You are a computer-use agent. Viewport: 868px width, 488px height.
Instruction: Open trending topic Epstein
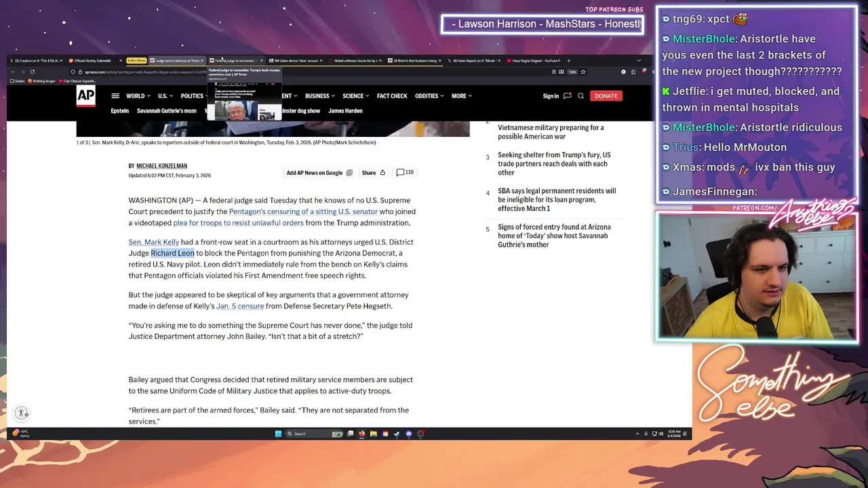[x=119, y=111]
